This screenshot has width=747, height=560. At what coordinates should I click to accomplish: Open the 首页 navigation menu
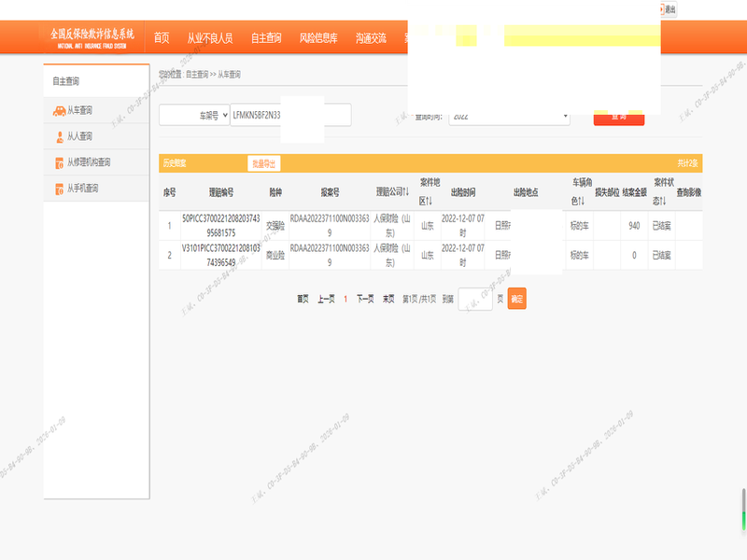click(162, 38)
